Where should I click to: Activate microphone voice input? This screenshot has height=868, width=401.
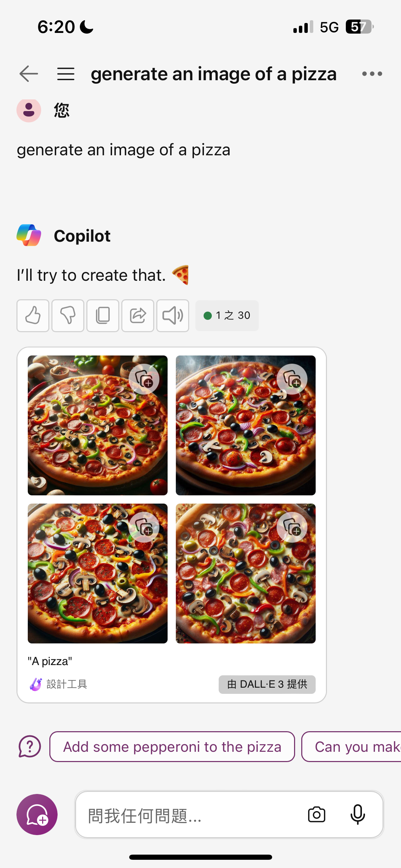point(358,815)
